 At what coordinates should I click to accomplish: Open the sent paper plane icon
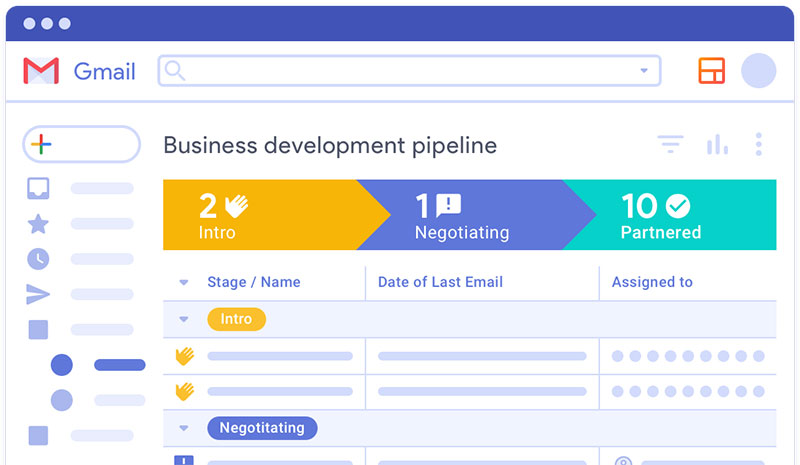38,294
